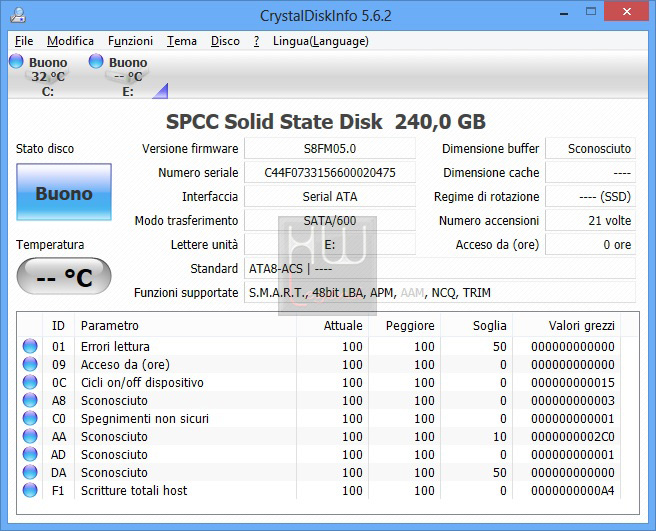Close the CrystalDiskInfo window
Image resolution: width=656 pixels, height=531 pixels.
coord(626,12)
